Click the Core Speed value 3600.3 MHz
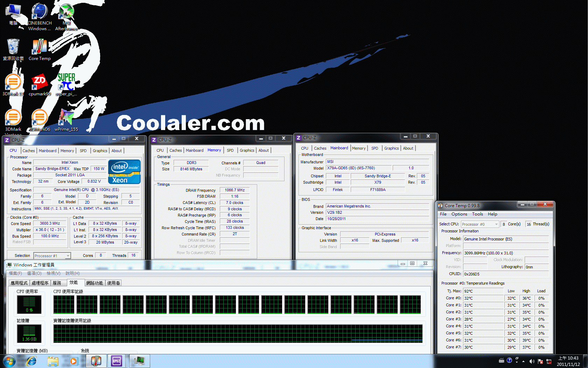The width and height of the screenshot is (588, 368). pos(50,224)
